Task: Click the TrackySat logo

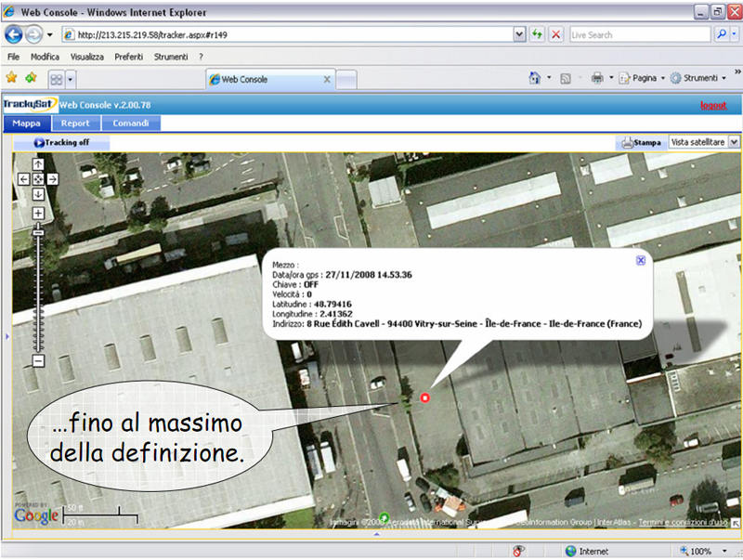Action: point(30,104)
